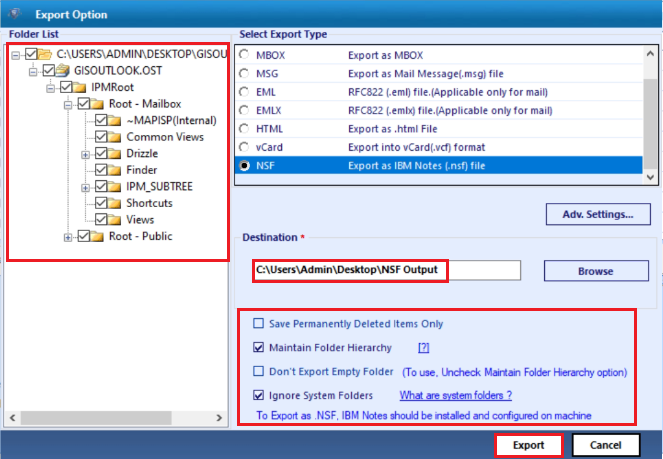The height and width of the screenshot is (459, 663).
Task: Enable Save Permanently Deleted Items Only
Action: click(258, 323)
